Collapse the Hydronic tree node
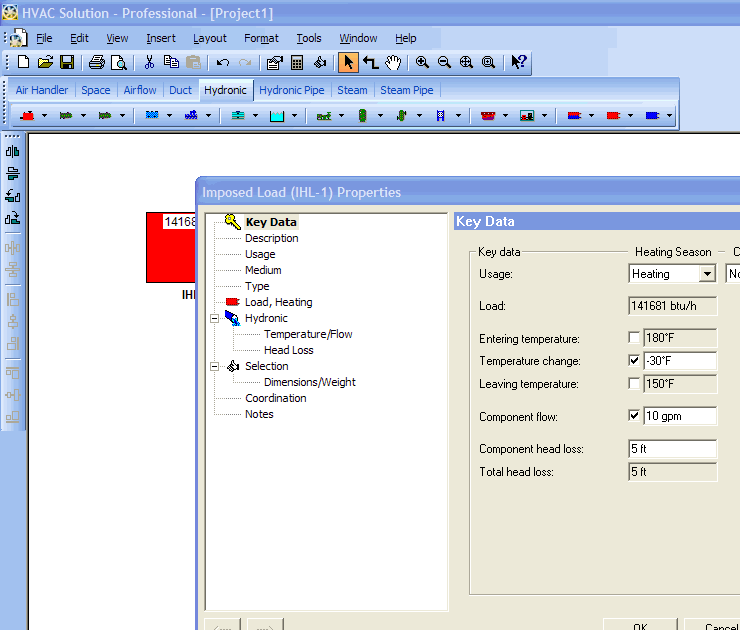740x630 pixels. coord(214,319)
